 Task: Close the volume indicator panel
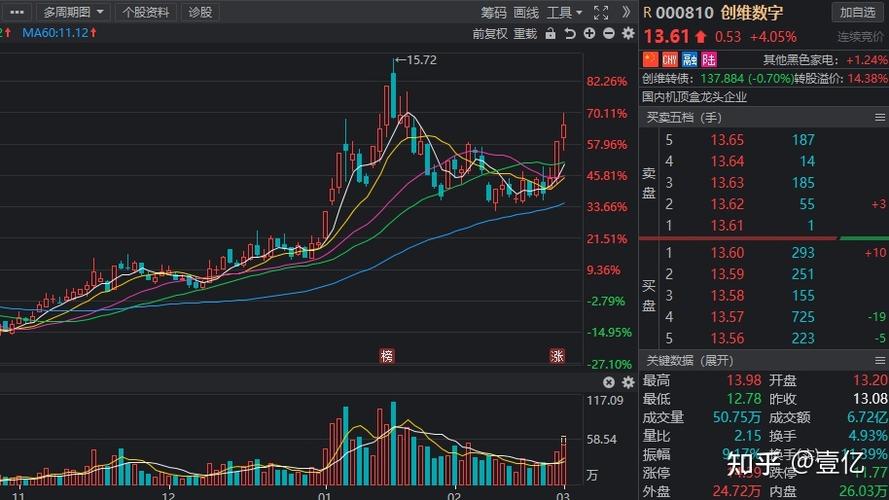608,382
